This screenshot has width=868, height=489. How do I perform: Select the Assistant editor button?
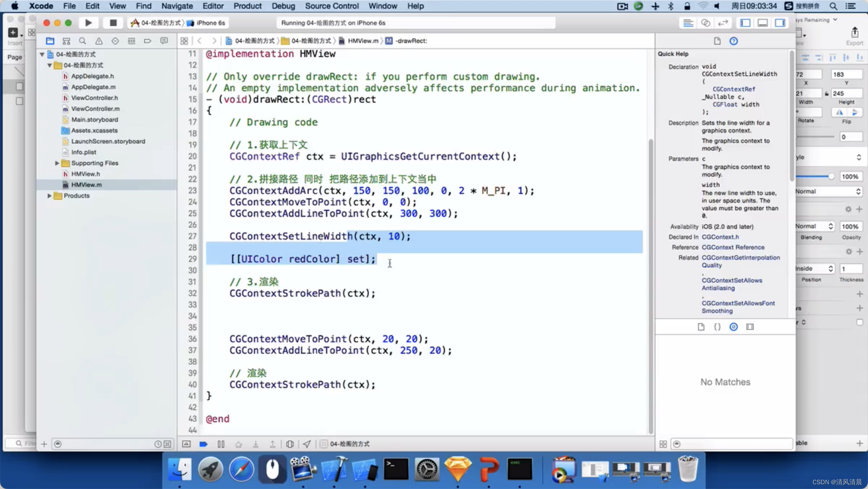pos(705,23)
